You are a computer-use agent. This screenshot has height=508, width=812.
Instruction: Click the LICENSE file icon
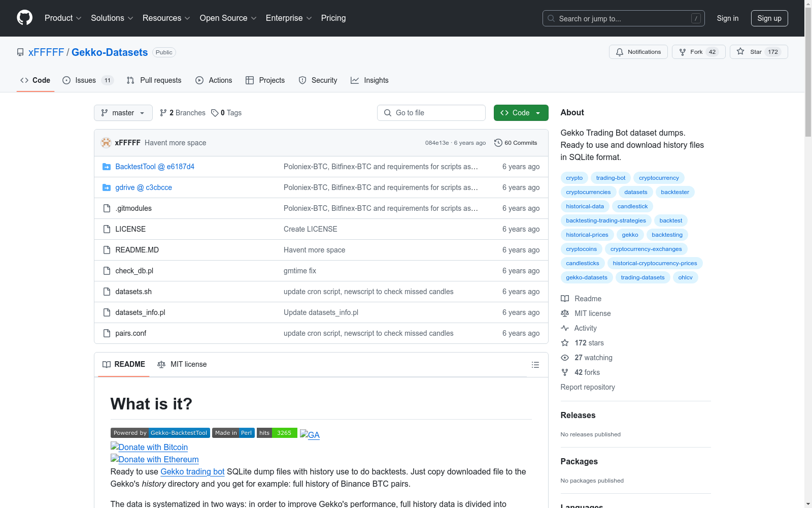[107, 229]
